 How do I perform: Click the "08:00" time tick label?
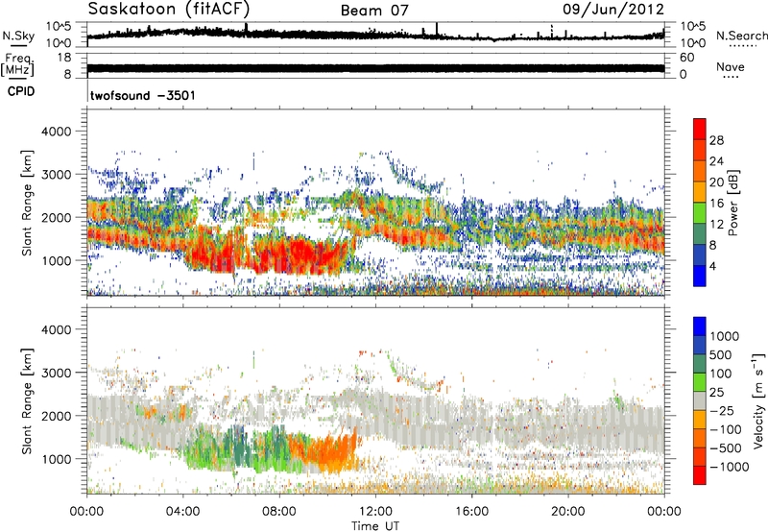click(x=279, y=512)
